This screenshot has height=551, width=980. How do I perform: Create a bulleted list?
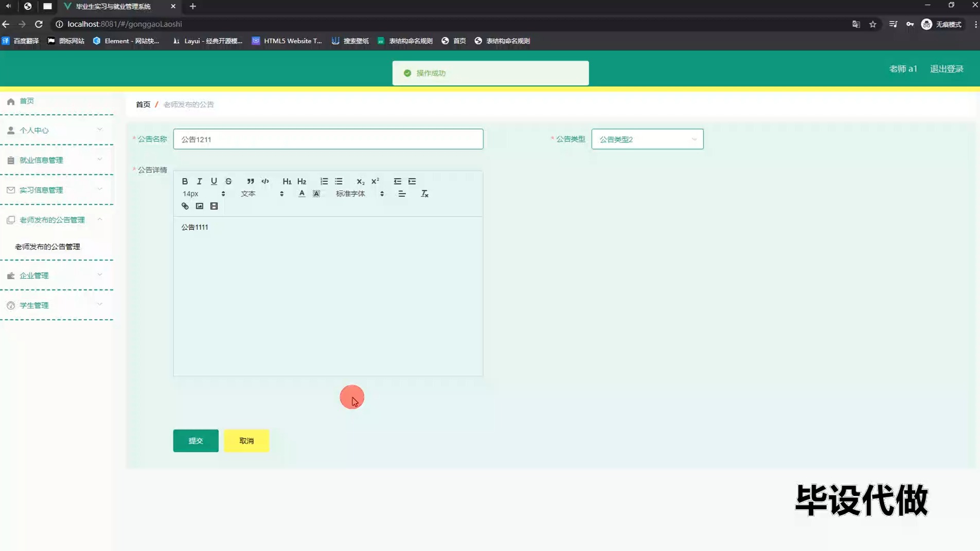pos(338,181)
